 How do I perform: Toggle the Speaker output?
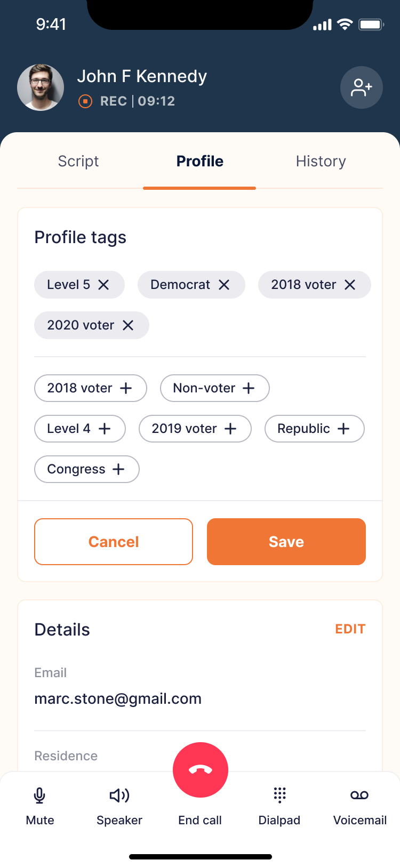click(x=119, y=804)
